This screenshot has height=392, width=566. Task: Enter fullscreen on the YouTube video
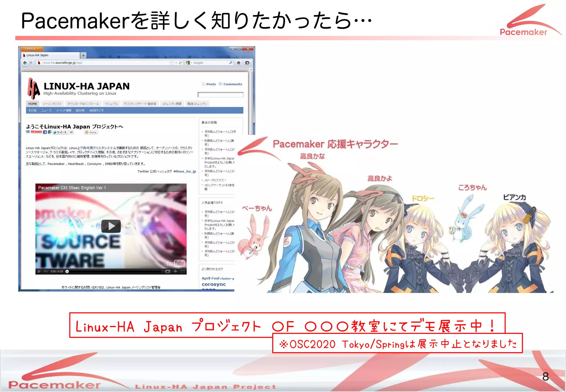point(183,271)
